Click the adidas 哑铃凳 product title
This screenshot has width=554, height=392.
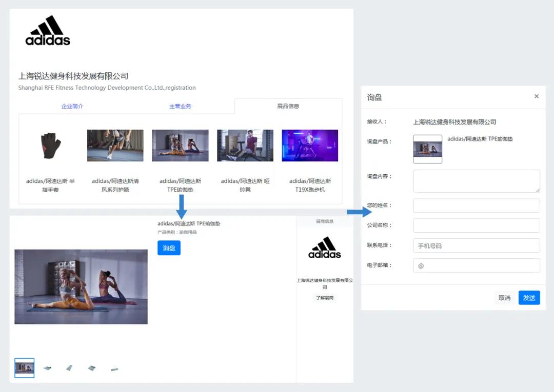[x=245, y=185]
